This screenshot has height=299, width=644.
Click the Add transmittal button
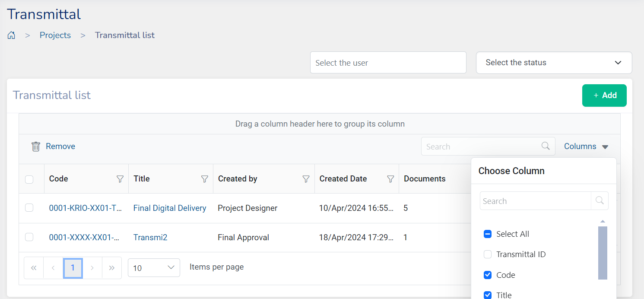604,95
